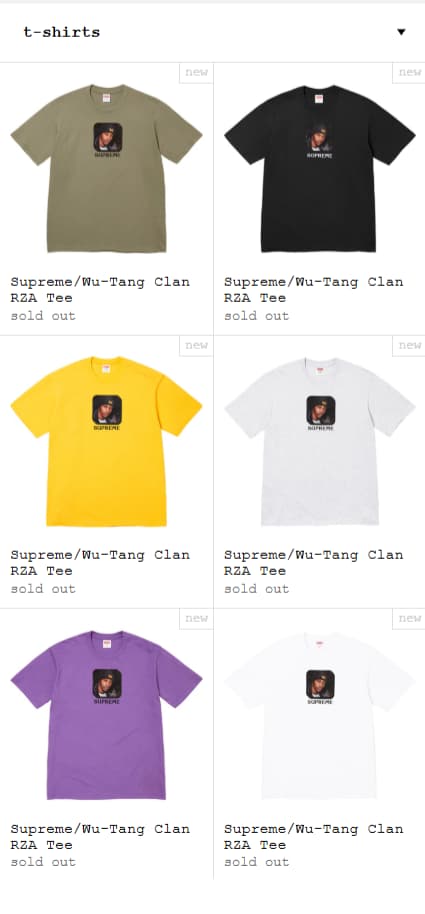Open title link under black tee
Screen dimensions: 425x914
point(314,290)
